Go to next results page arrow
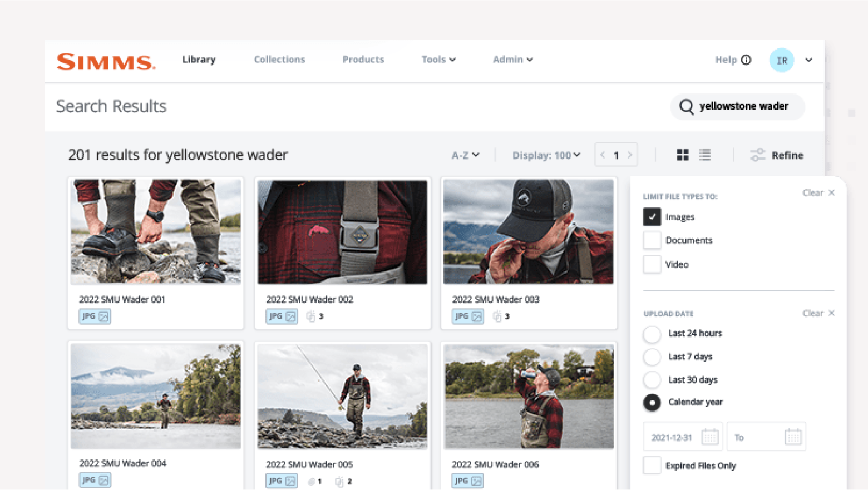Screen dimensions: 868x490 (x=630, y=155)
